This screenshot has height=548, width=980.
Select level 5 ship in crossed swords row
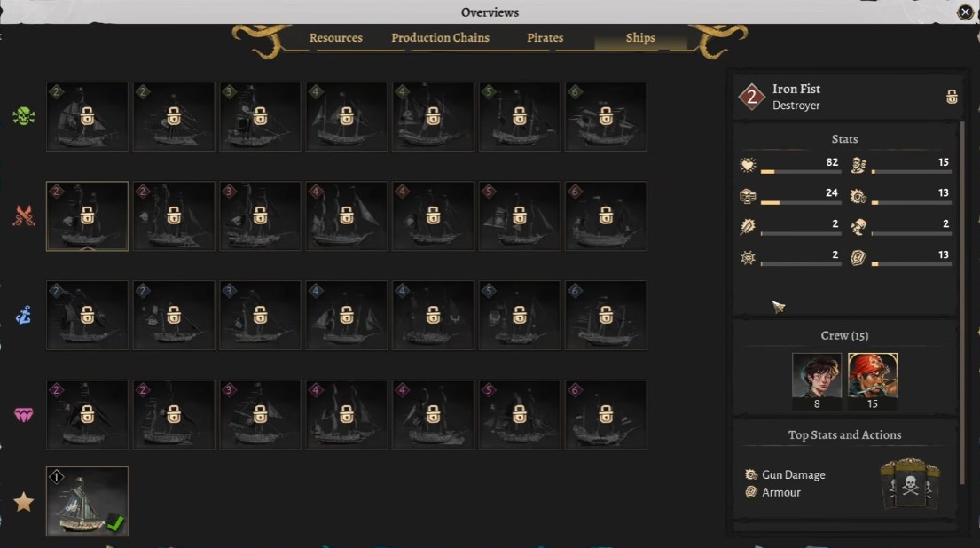coord(520,216)
